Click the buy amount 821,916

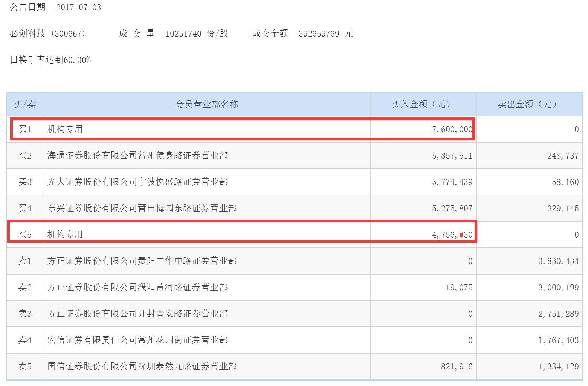coord(457,367)
